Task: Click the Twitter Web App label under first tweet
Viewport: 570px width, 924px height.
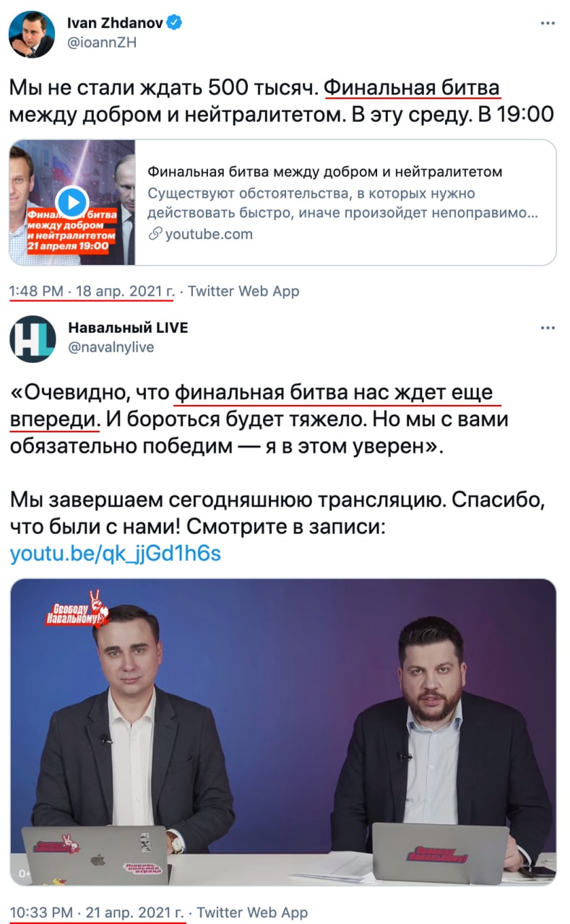Action: pyautogui.click(x=244, y=291)
